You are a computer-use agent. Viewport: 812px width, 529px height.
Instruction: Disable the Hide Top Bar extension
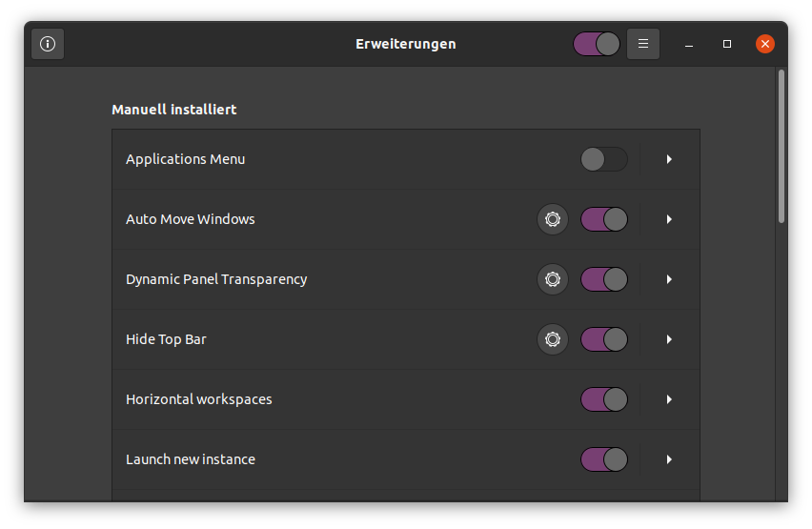[x=604, y=339]
